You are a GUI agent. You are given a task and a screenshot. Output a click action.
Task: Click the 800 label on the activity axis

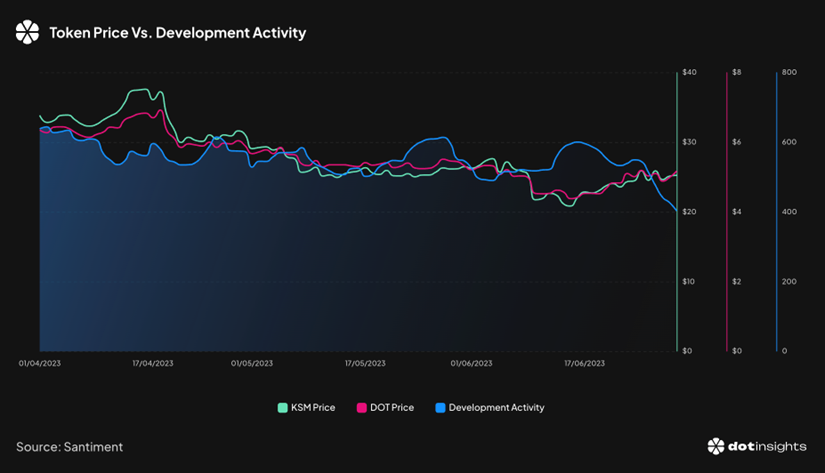(788, 73)
